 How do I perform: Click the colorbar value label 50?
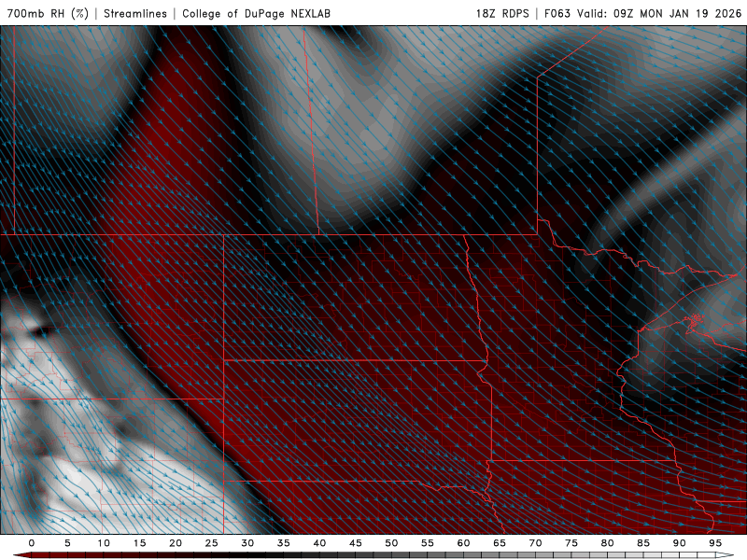click(391, 543)
